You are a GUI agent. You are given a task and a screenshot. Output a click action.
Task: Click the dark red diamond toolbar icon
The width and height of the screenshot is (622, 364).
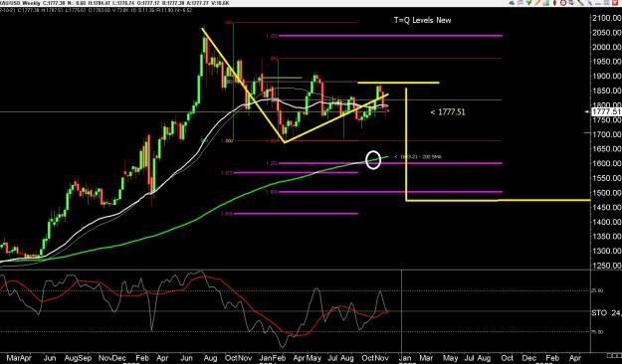pos(555,3)
